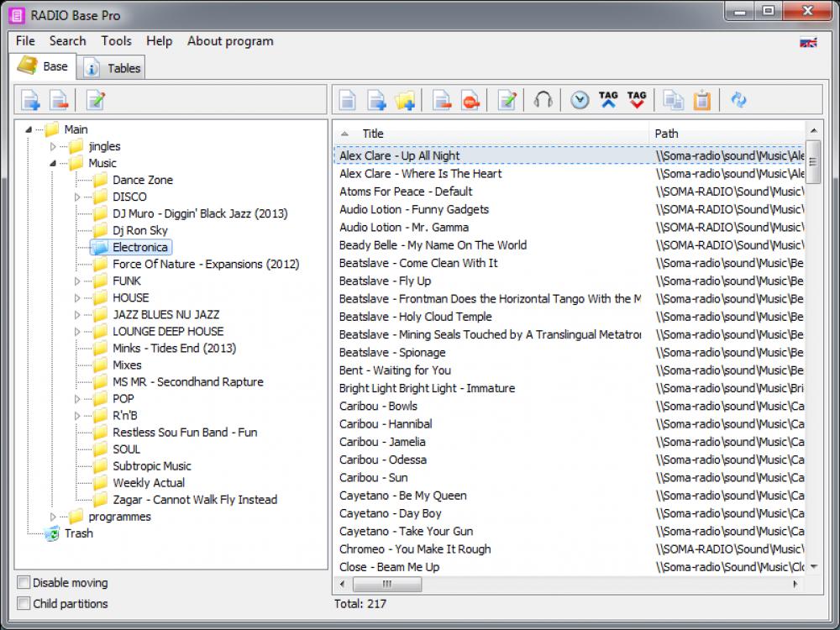Expand the DISCO folder in the tree

click(x=76, y=197)
